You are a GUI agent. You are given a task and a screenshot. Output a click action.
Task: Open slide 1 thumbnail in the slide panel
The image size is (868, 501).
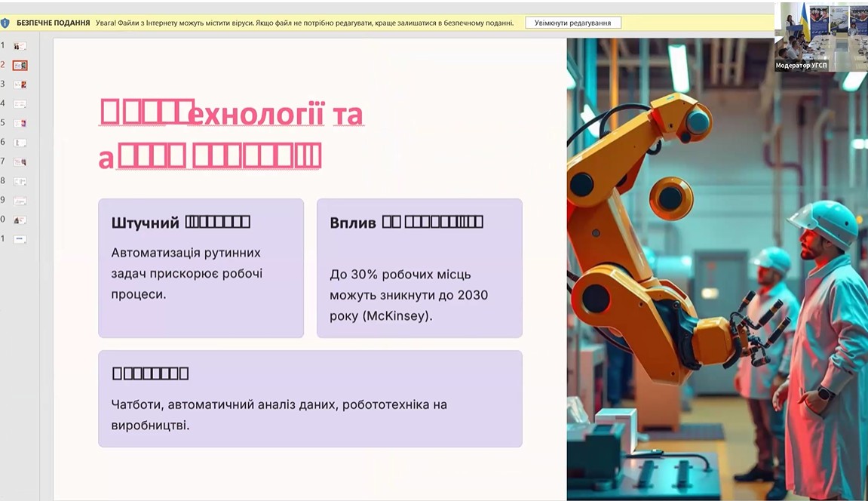20,46
